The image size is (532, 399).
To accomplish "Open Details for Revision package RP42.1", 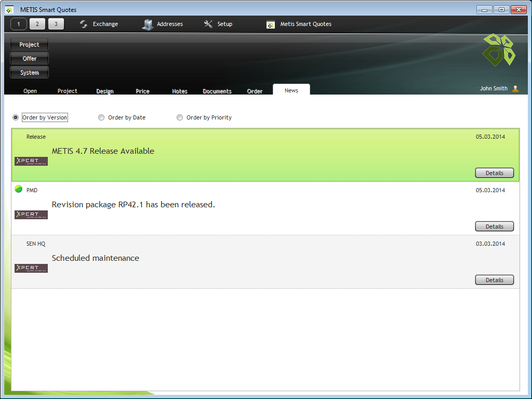I will pos(495,227).
